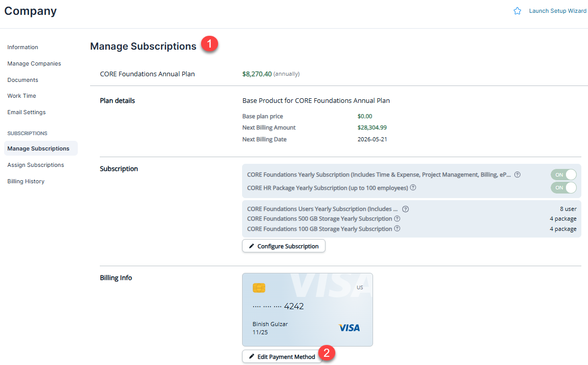Select Manage Subscriptions in the sidebar
The height and width of the screenshot is (365, 588).
pyautogui.click(x=41, y=148)
